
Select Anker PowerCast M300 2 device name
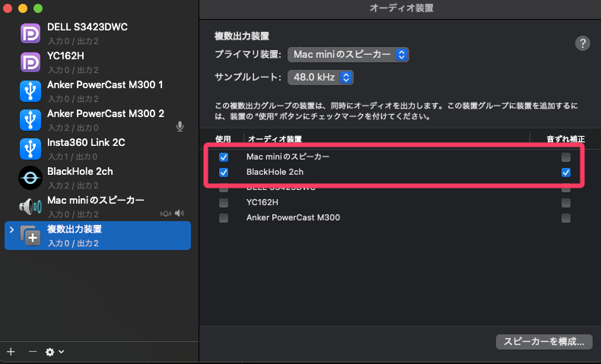click(106, 114)
